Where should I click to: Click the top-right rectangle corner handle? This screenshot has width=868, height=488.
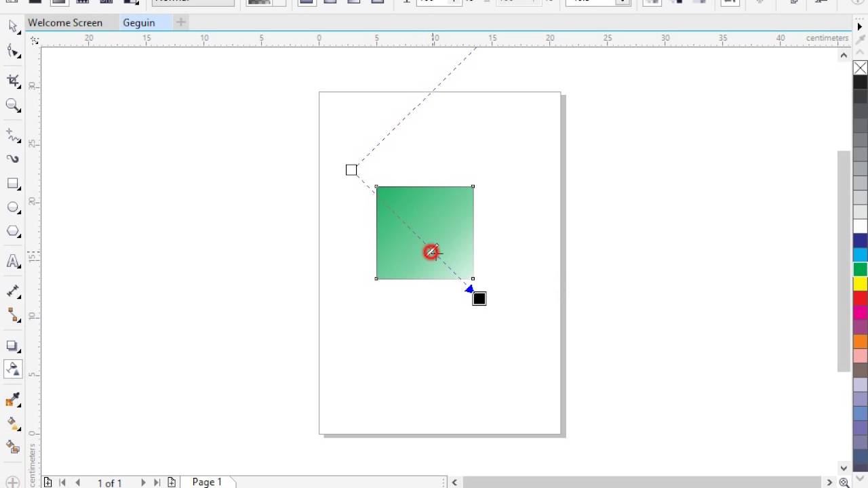473,186
